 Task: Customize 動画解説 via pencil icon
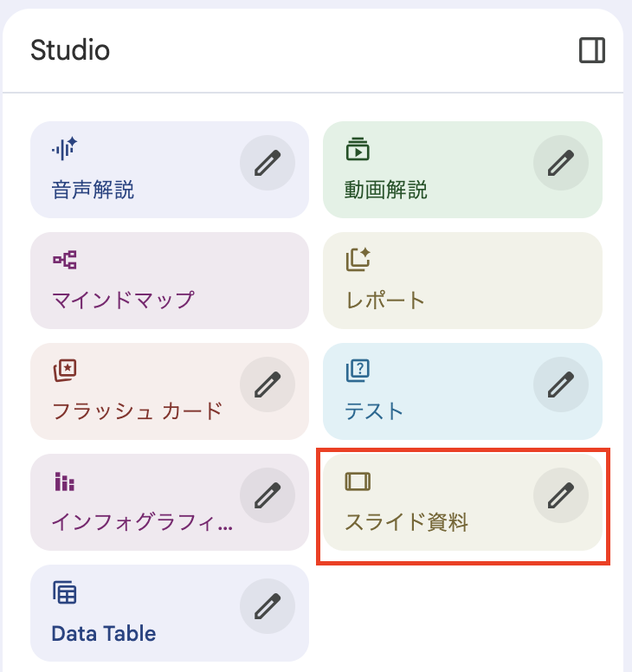click(561, 163)
